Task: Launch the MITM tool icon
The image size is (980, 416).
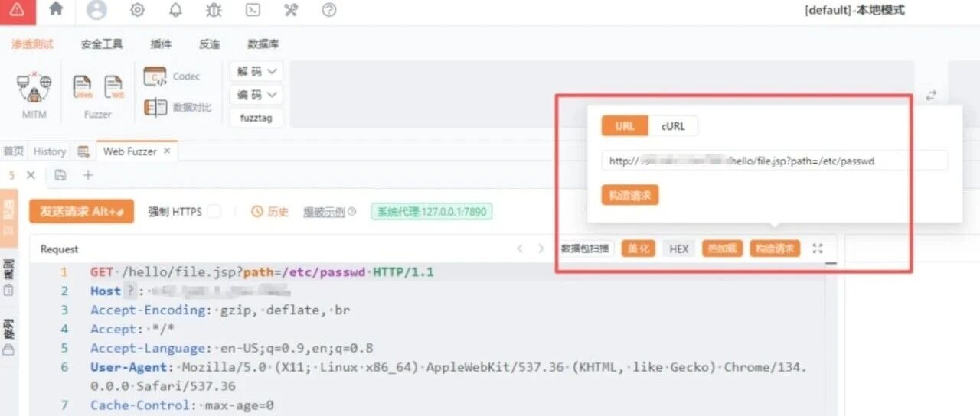Action: (x=34, y=86)
